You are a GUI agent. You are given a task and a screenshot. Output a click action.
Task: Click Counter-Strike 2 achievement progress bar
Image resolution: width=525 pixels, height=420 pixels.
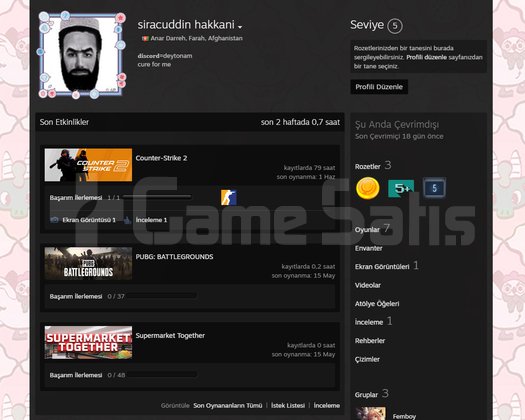(157, 197)
